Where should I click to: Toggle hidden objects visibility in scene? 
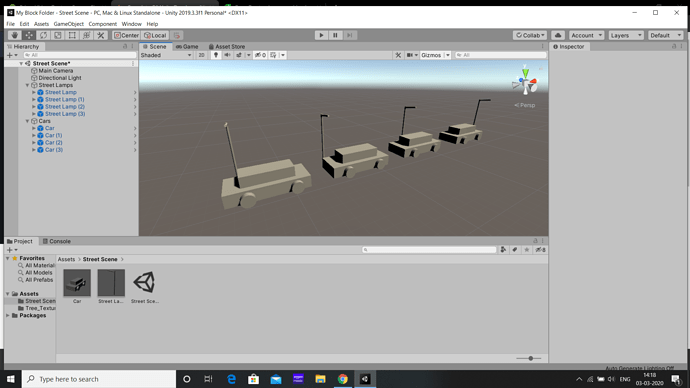[260, 55]
